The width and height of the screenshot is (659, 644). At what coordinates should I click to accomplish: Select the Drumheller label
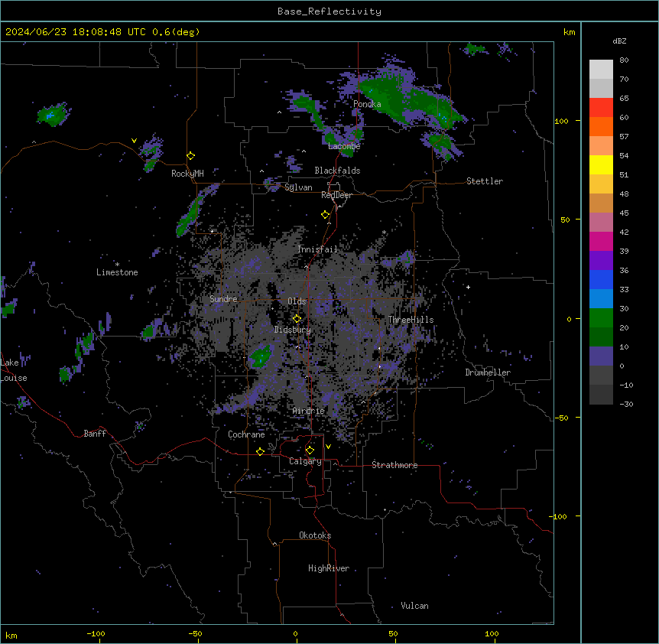point(488,372)
